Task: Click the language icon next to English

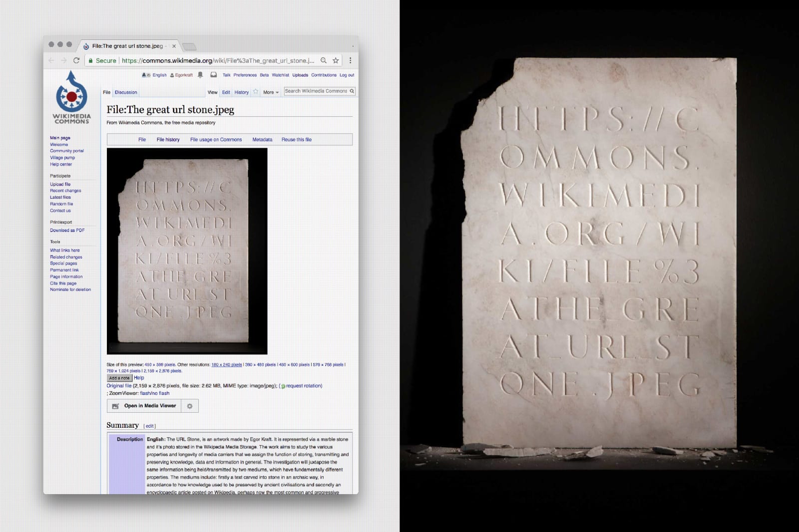Action: (146, 75)
